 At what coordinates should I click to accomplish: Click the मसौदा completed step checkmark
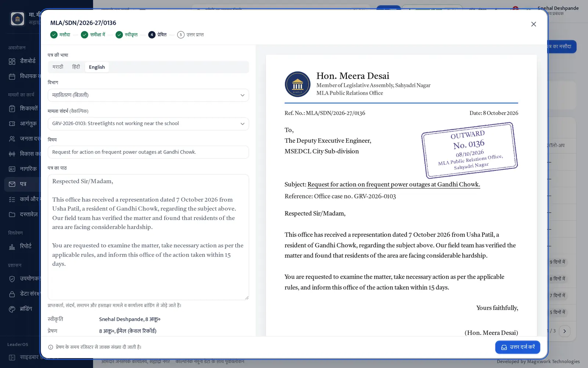(x=54, y=35)
